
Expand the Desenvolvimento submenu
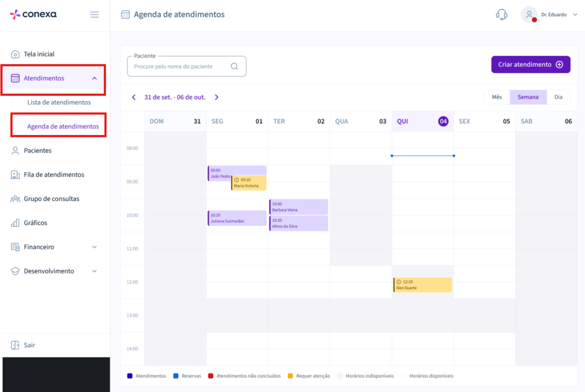click(94, 271)
